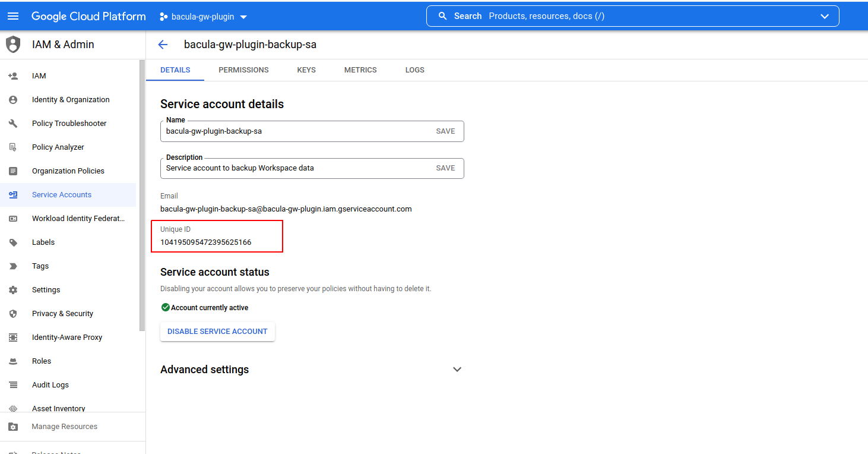Click the service account email address text
This screenshot has height=454, width=868.
click(286, 209)
